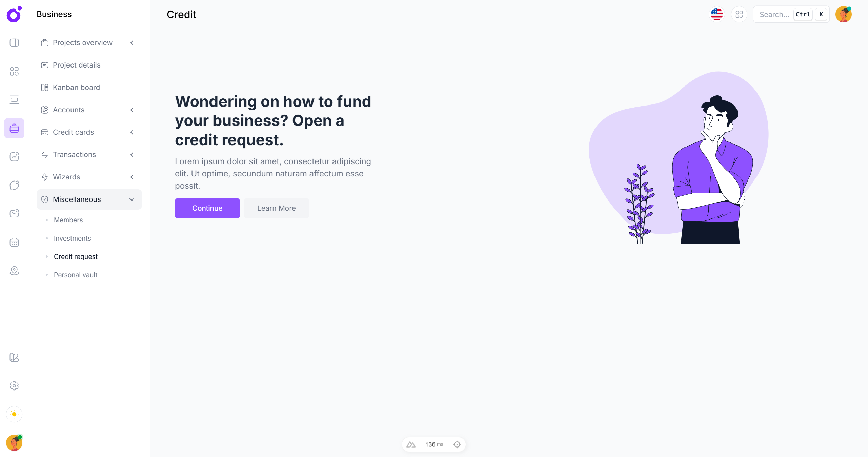Viewport: 868px width, 457px height.
Task: Collapse the Miscellaneous menu section
Action: pos(132,199)
